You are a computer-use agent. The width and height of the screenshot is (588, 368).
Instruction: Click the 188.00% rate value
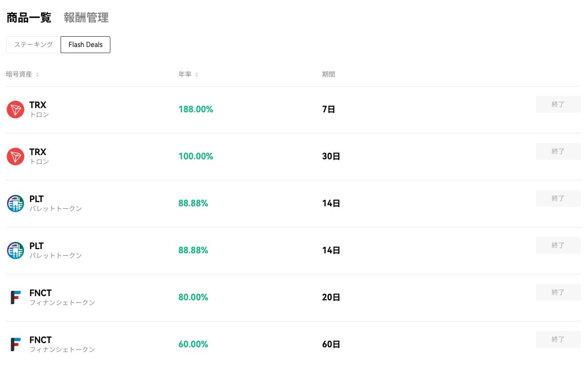click(196, 110)
